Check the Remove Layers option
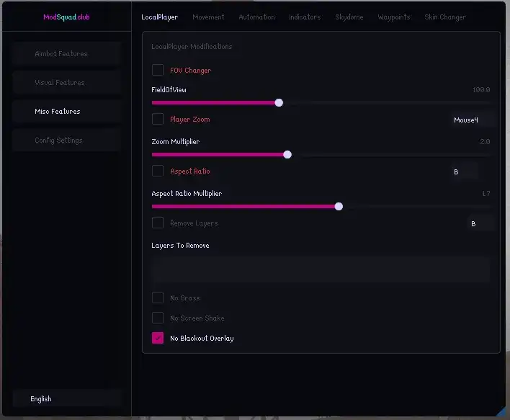This screenshot has width=510, height=420. 158,223
